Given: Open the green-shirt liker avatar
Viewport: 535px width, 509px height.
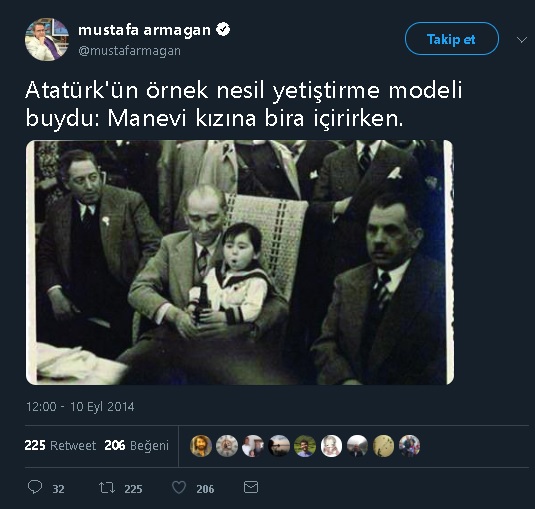Looking at the screenshot, I should (x=305, y=446).
